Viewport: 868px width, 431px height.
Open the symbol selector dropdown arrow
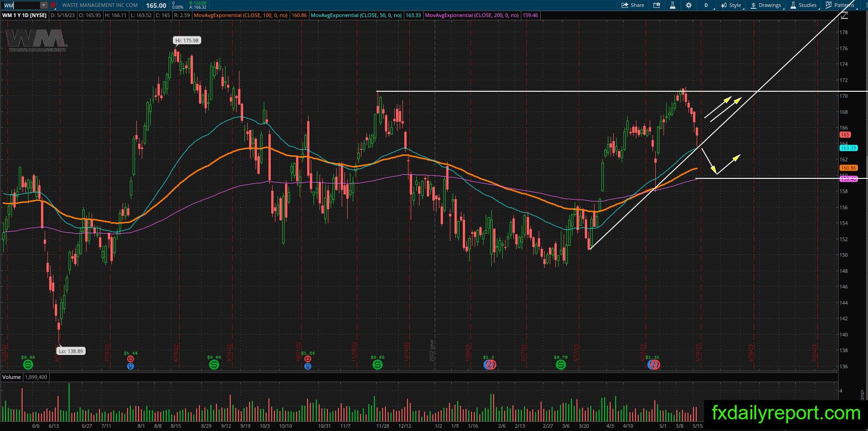point(44,5)
